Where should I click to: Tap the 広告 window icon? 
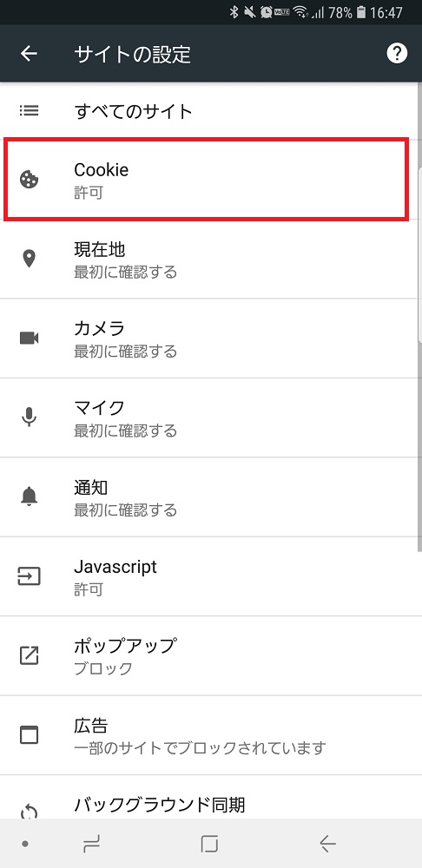tap(29, 734)
